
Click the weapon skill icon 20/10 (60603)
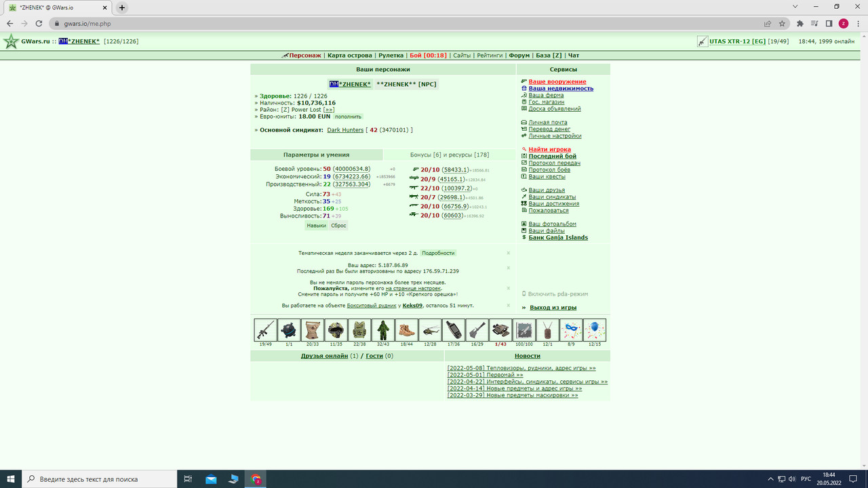click(414, 215)
